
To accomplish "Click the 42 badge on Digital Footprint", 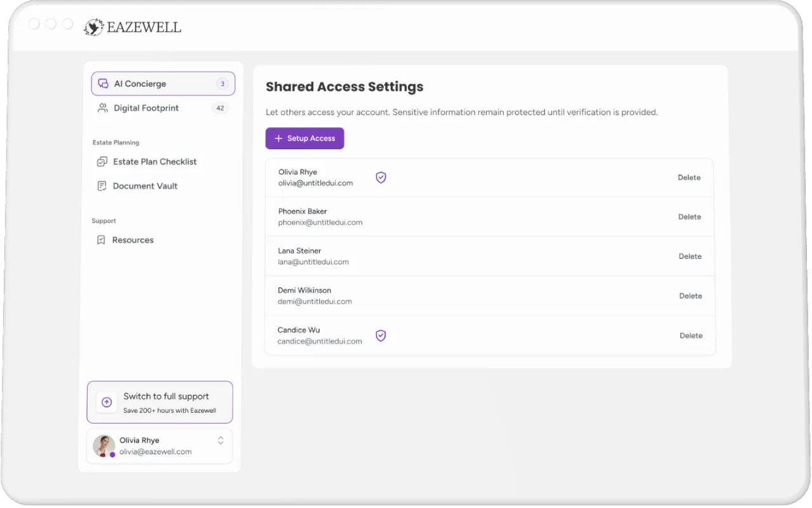I will point(220,108).
